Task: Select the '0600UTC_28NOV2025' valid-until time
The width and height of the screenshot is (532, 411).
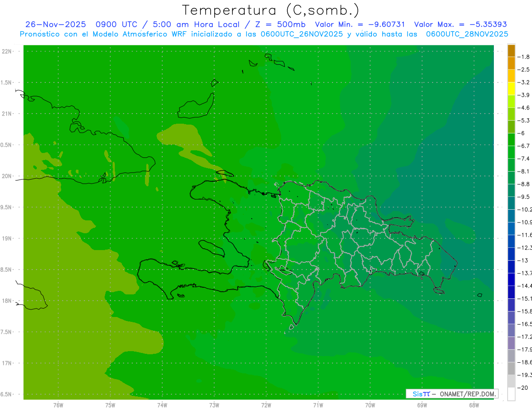Action: (467, 34)
